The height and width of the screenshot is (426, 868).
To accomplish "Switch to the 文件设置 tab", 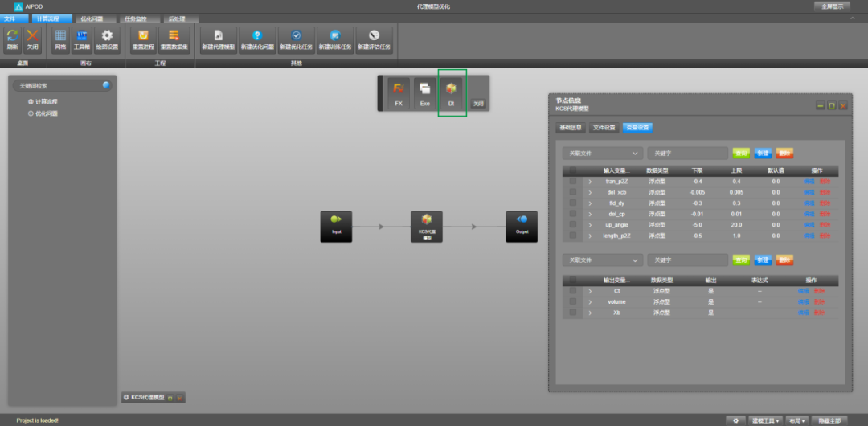I will 604,128.
